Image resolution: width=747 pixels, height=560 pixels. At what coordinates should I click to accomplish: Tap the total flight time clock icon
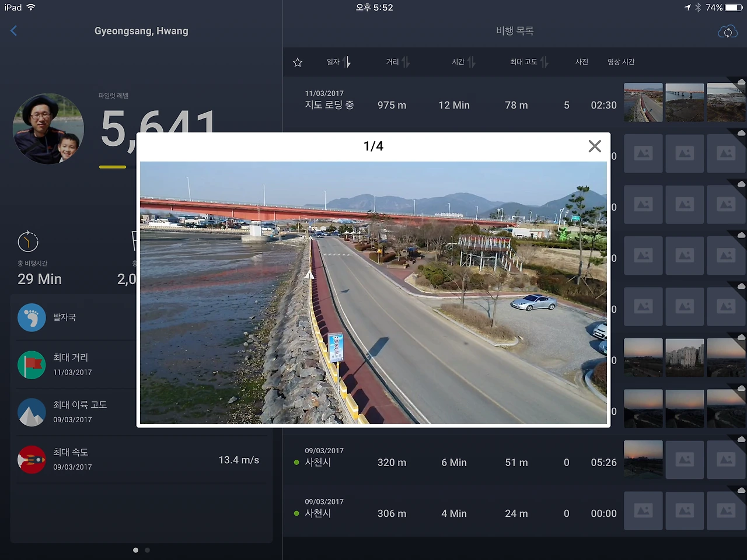[x=28, y=241]
